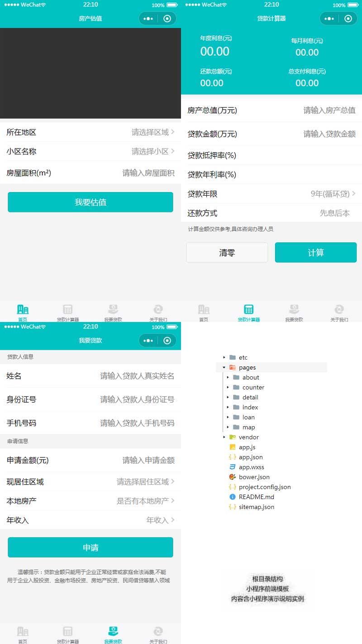This screenshot has width=362, height=644.
Task: Switch to 贷款计算器 tab on 房产估值 screen
Action: click(x=68, y=312)
